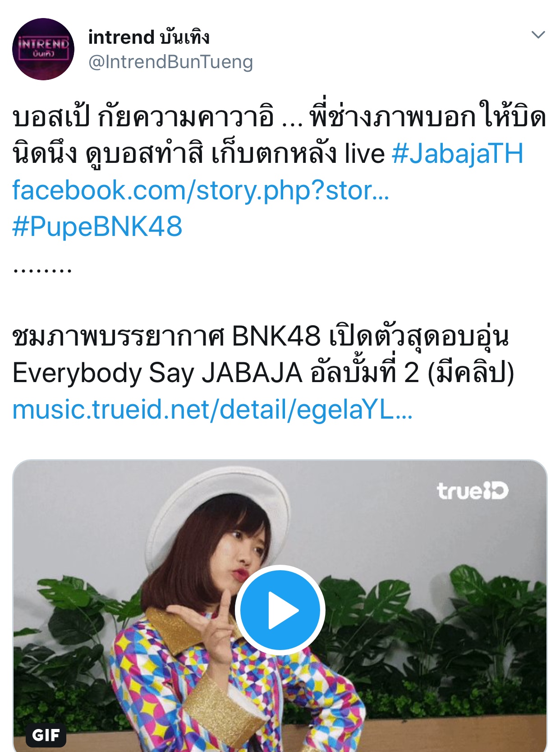The width and height of the screenshot is (560, 752).
Task: Open the intrend profile avatar
Action: (x=43, y=49)
